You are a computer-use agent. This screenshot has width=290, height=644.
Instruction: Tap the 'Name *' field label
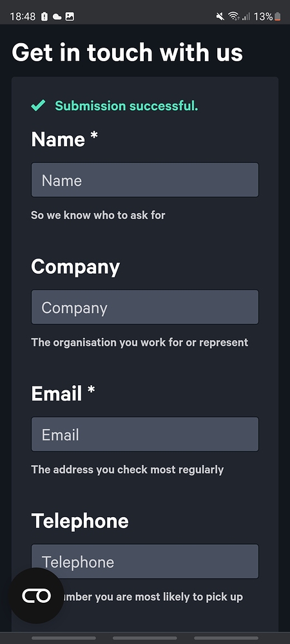click(64, 139)
